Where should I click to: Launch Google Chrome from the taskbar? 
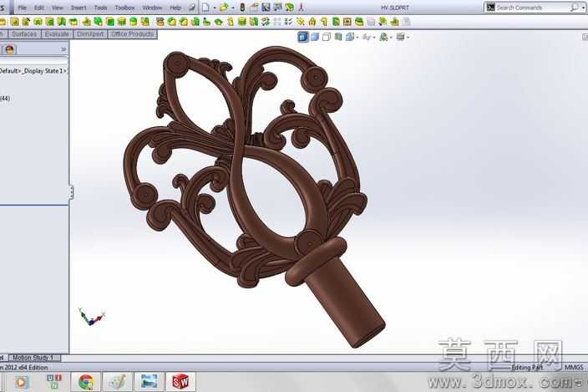pyautogui.click(x=86, y=382)
